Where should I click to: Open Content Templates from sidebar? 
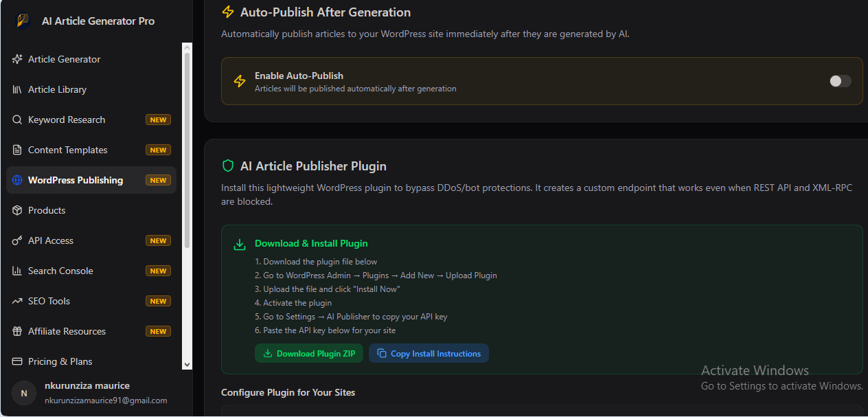(x=91, y=150)
